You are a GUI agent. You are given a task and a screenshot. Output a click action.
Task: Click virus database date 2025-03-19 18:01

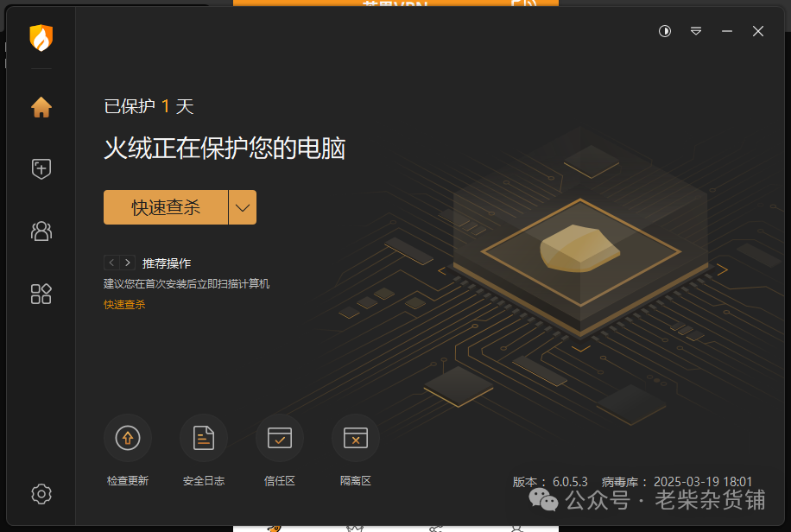tap(703, 482)
